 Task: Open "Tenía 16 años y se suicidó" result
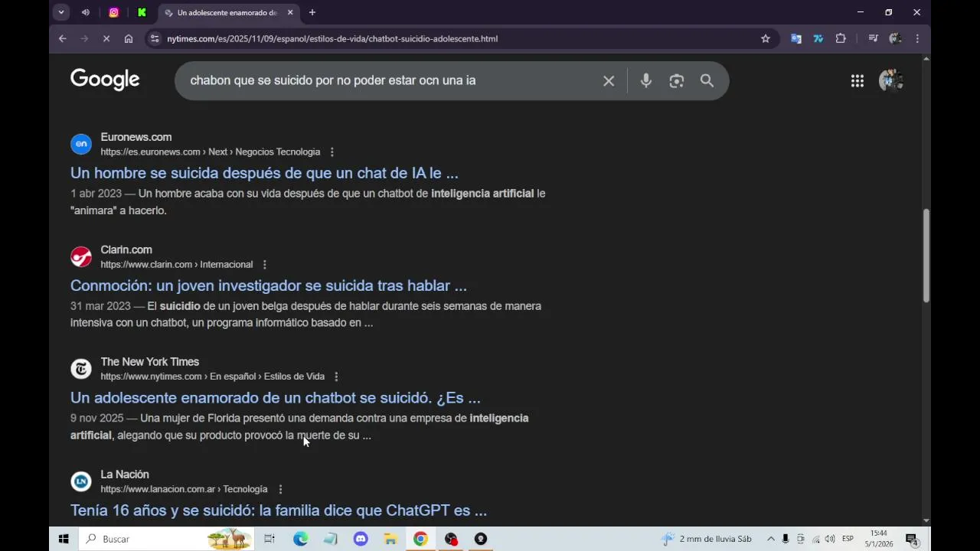point(279,510)
